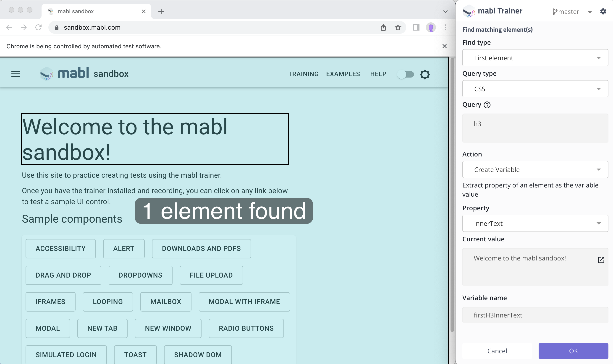This screenshot has height=364, width=613.
Task: Confirm with the OK button
Action: point(573,351)
